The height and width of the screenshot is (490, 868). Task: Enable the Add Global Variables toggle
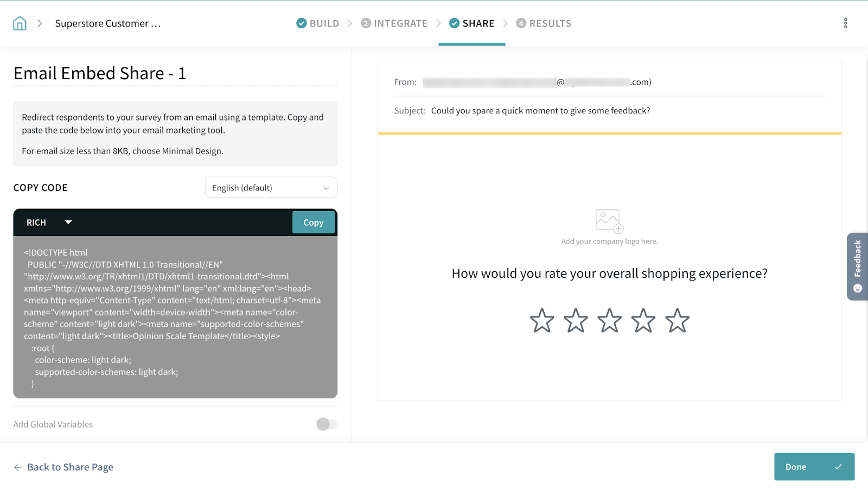(x=327, y=424)
